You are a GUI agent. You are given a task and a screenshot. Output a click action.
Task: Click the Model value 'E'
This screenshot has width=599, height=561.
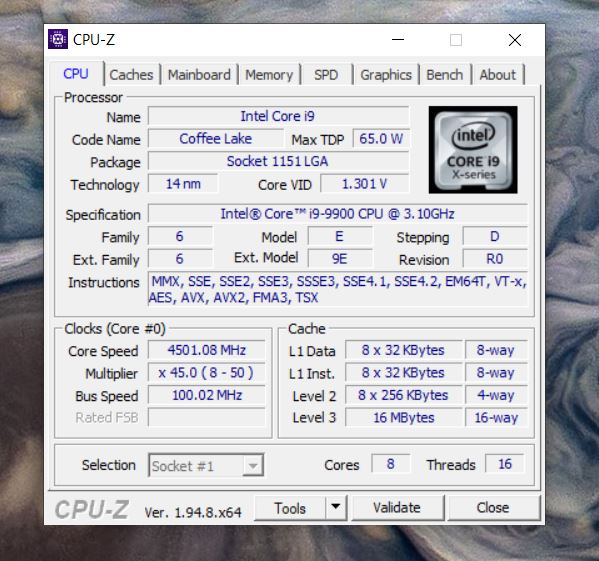coord(340,236)
